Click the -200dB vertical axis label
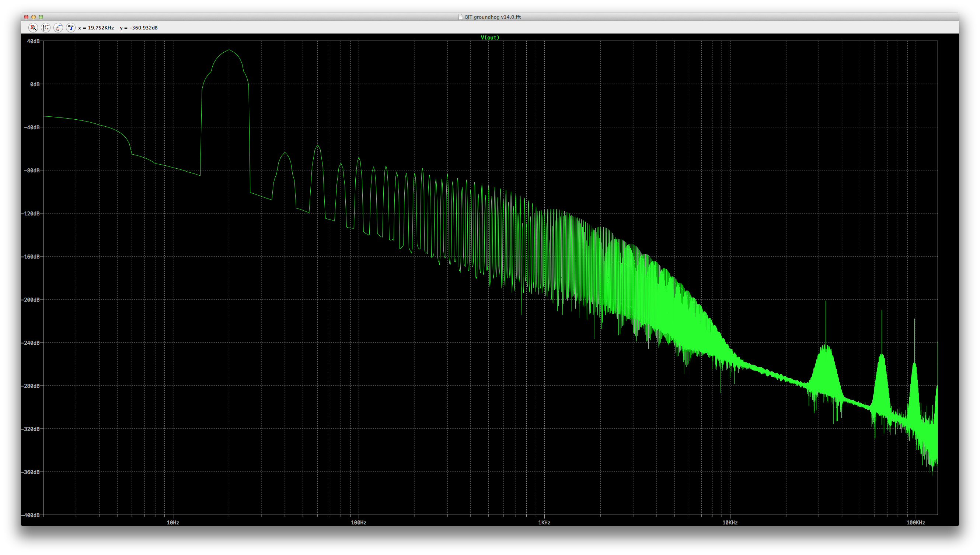 [30, 300]
